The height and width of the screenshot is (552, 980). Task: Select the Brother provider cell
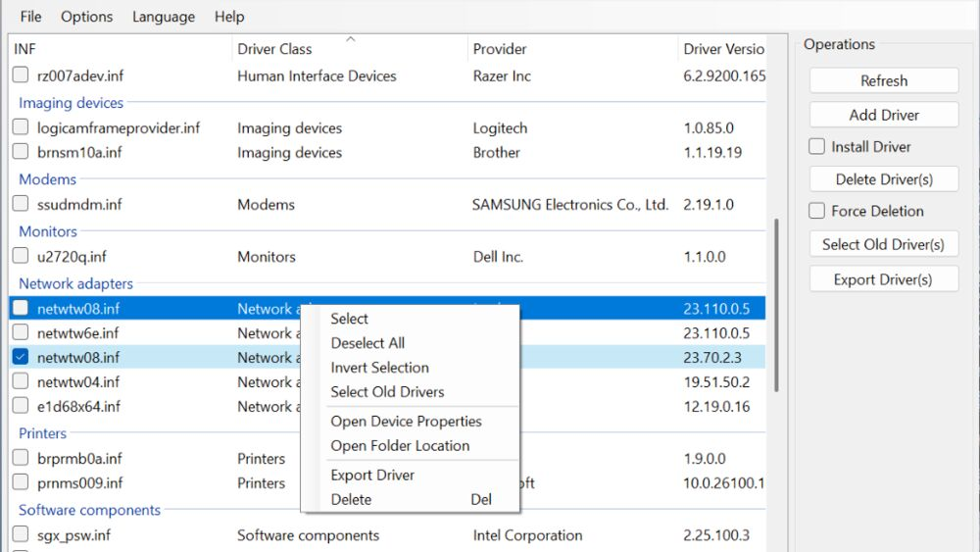click(x=496, y=153)
